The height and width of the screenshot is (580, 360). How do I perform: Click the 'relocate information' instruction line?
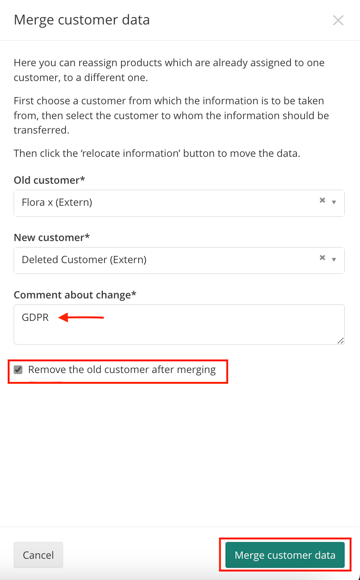157,153
